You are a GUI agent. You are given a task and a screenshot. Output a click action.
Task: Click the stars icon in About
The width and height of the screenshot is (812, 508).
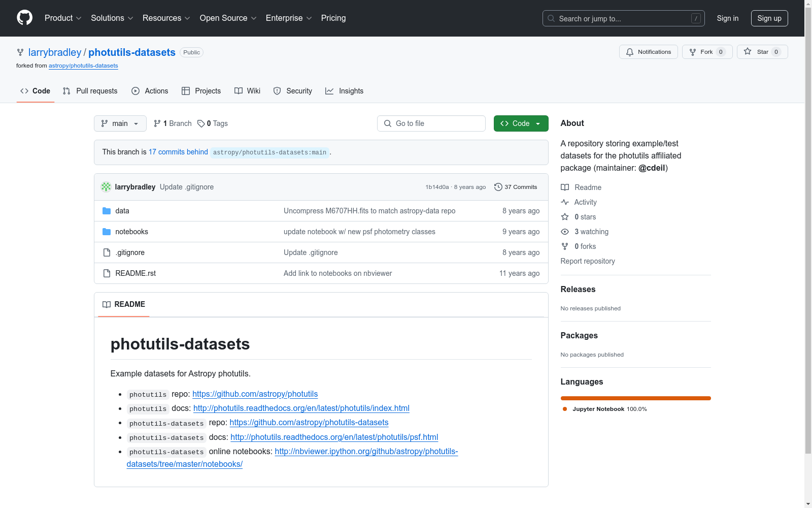point(565,217)
